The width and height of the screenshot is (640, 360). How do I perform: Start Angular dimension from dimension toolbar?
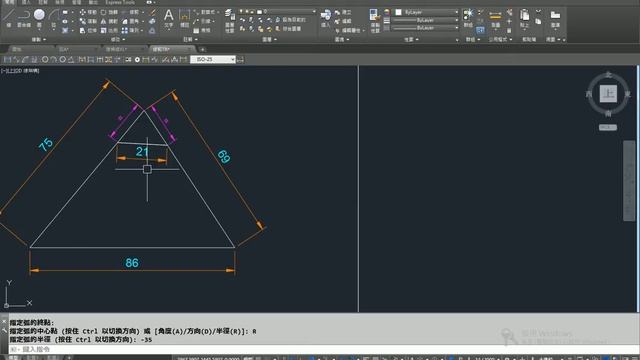[x=71, y=60]
